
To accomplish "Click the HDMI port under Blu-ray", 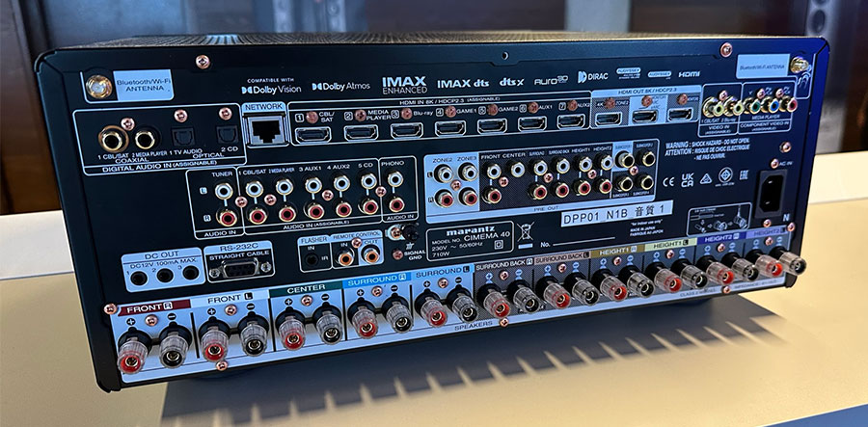I will pyautogui.click(x=406, y=130).
